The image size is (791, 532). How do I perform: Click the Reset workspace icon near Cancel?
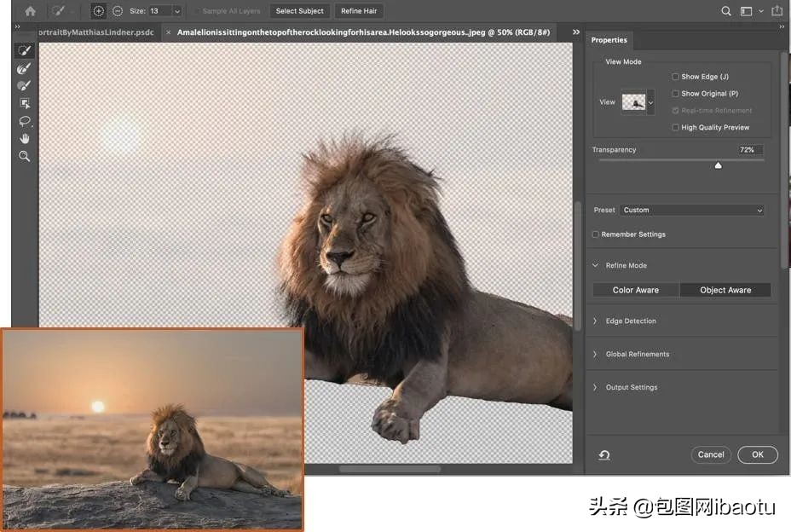tap(604, 454)
